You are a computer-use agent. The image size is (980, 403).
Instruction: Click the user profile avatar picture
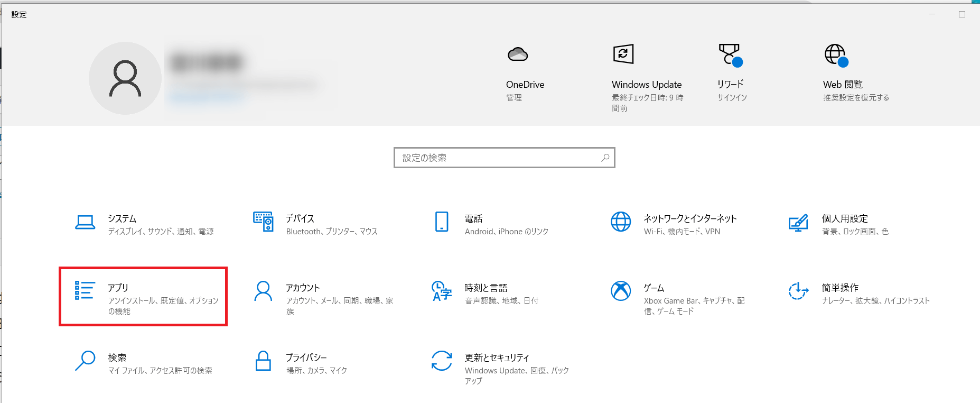tap(125, 78)
